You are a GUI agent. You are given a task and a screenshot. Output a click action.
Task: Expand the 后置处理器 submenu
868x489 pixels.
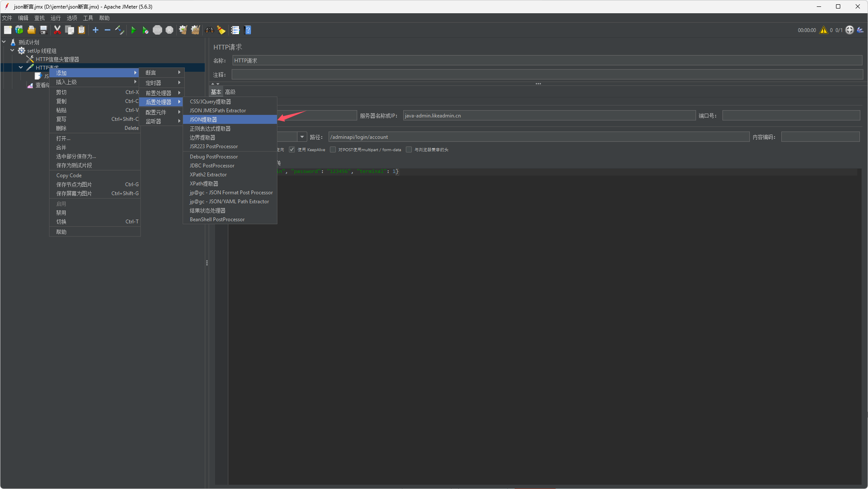click(x=161, y=102)
